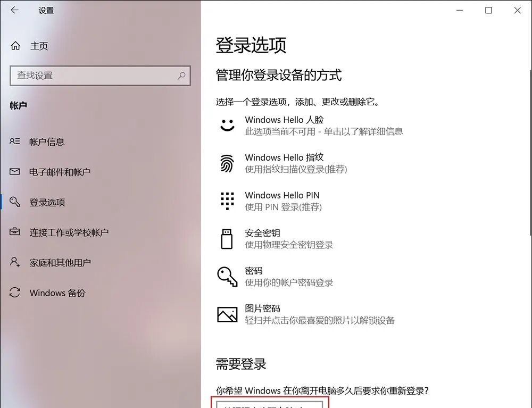Open the home icon beside 主页
The image size is (532, 408).
(x=15, y=46)
